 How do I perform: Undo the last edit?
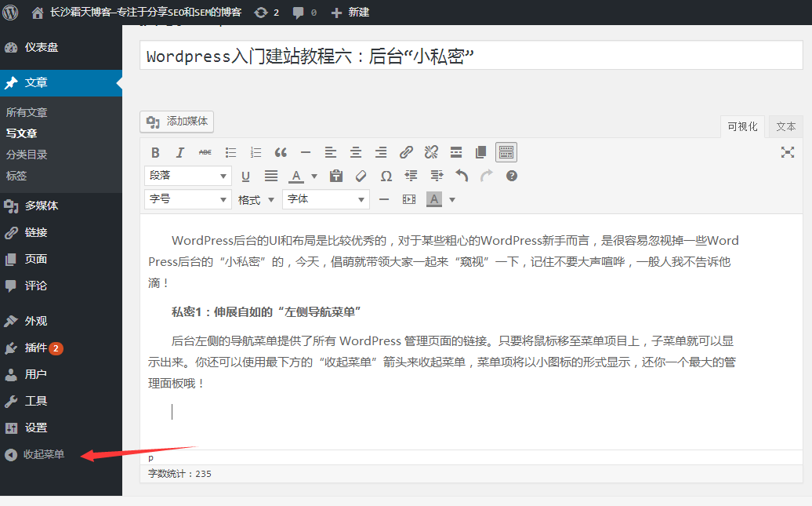pyautogui.click(x=462, y=177)
